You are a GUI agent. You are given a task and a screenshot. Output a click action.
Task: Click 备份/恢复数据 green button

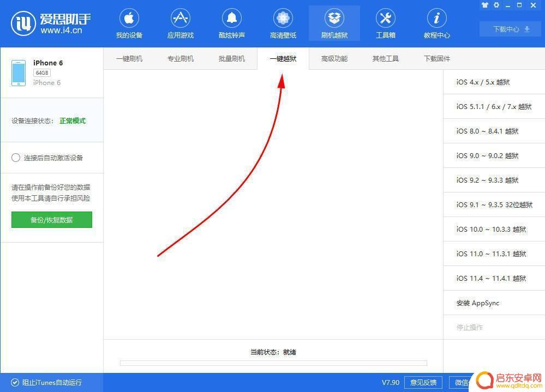(x=52, y=220)
